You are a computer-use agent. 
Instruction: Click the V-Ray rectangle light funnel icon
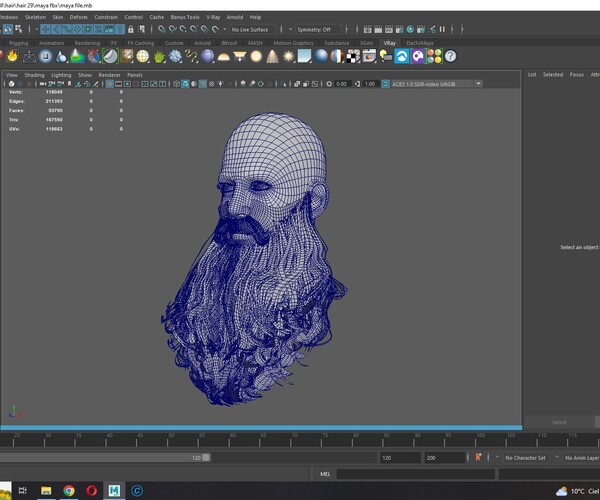click(240, 56)
